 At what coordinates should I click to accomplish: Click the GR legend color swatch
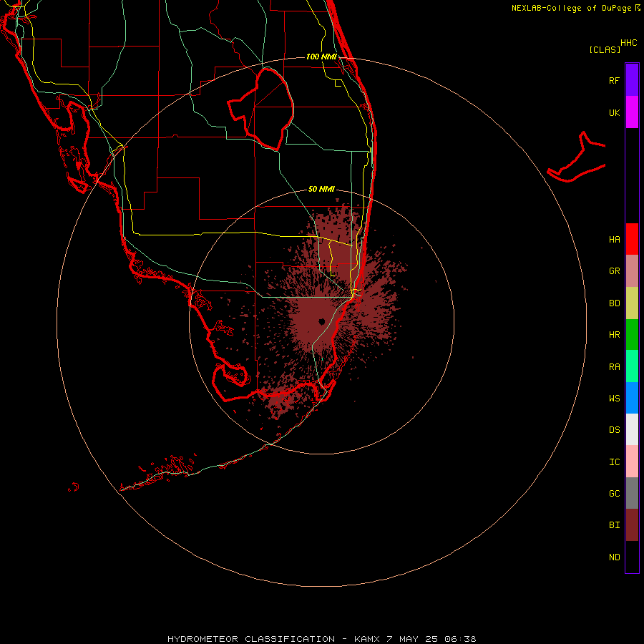pyautogui.click(x=632, y=271)
